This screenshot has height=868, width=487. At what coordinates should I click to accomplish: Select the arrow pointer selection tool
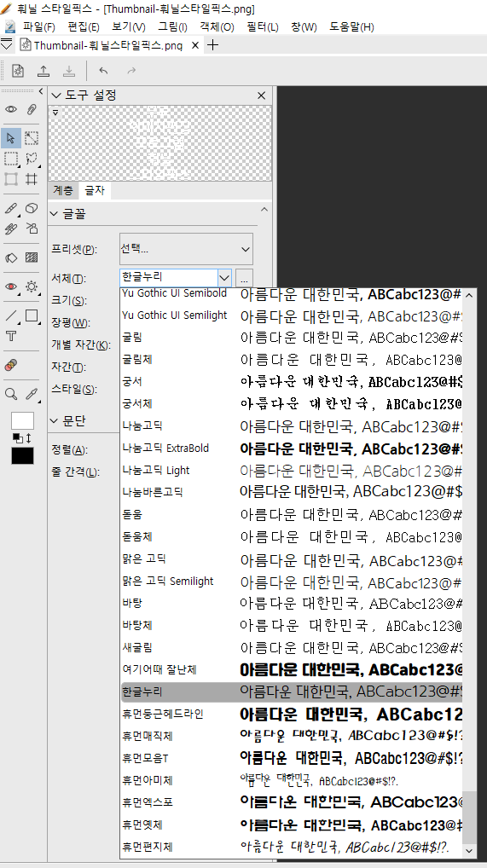11,138
